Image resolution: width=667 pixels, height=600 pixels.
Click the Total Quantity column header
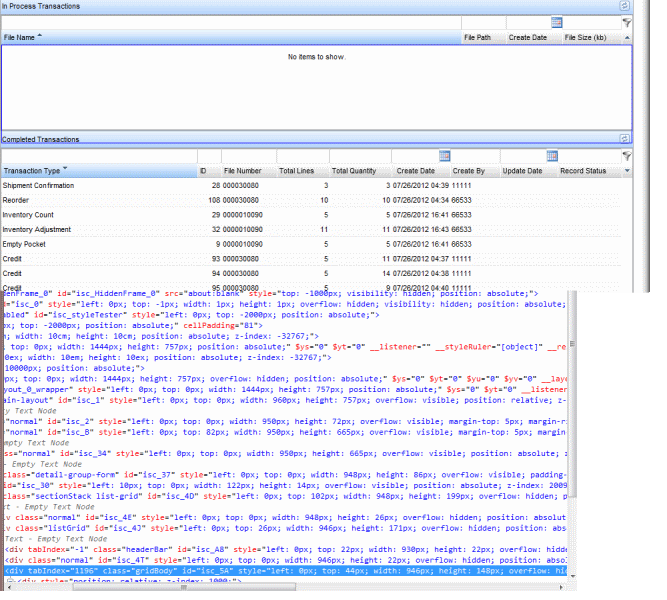(x=354, y=171)
